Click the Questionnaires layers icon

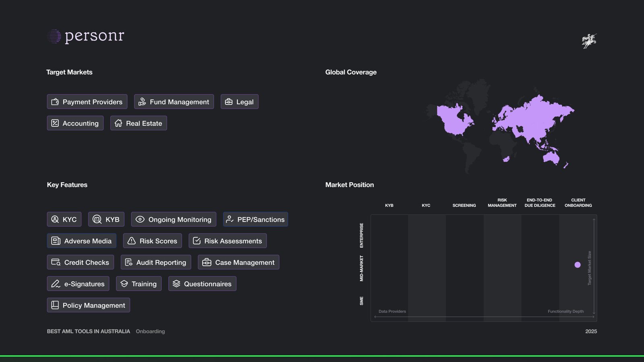pos(176,284)
